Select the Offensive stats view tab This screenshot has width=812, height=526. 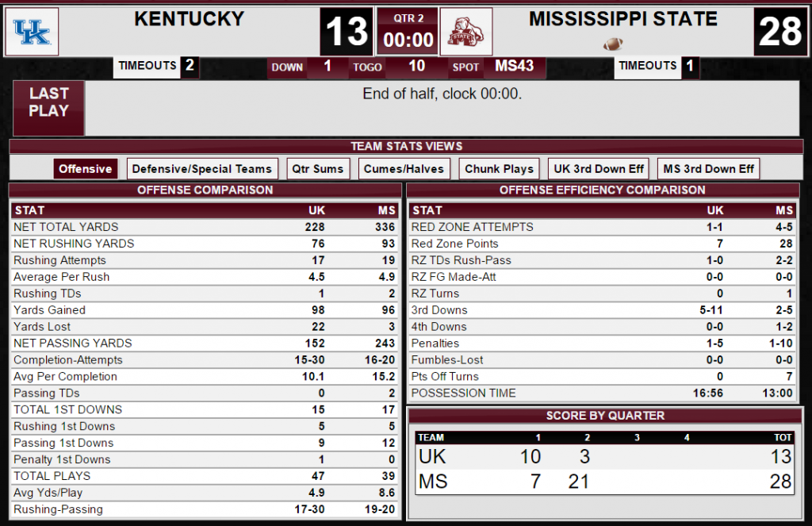(86, 169)
